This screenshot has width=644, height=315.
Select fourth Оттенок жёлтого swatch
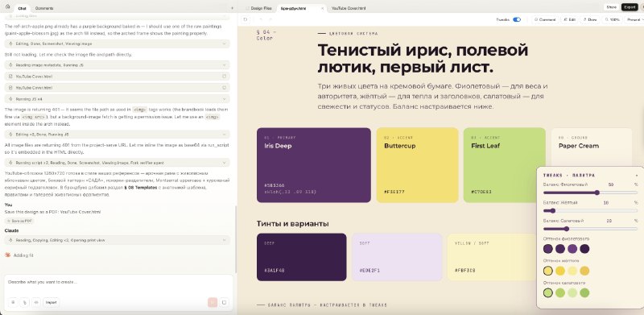click(584, 271)
